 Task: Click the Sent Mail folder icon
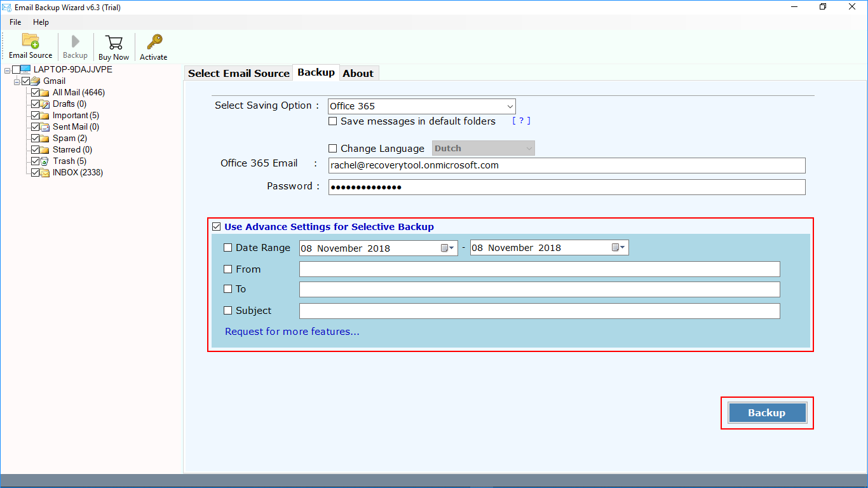45,126
